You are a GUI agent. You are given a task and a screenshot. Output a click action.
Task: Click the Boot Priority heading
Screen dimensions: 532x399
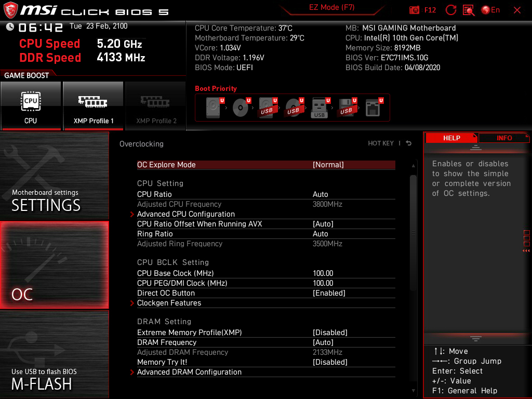coord(216,88)
